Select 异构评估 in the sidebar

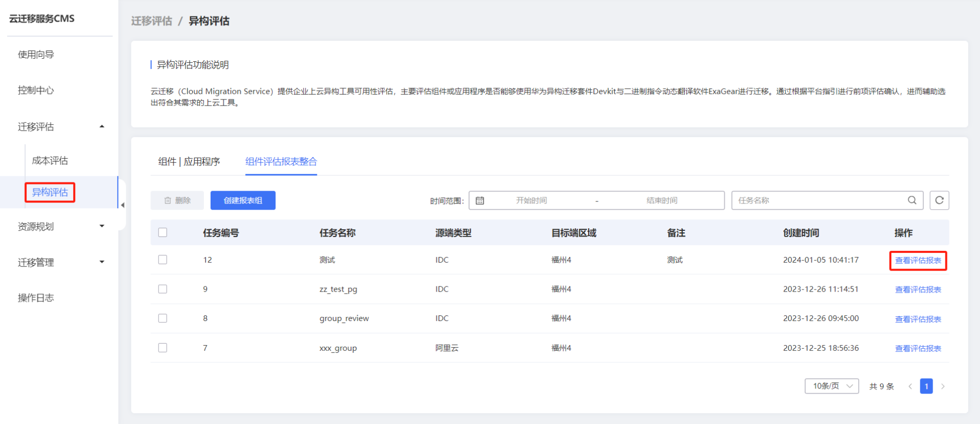pos(50,192)
